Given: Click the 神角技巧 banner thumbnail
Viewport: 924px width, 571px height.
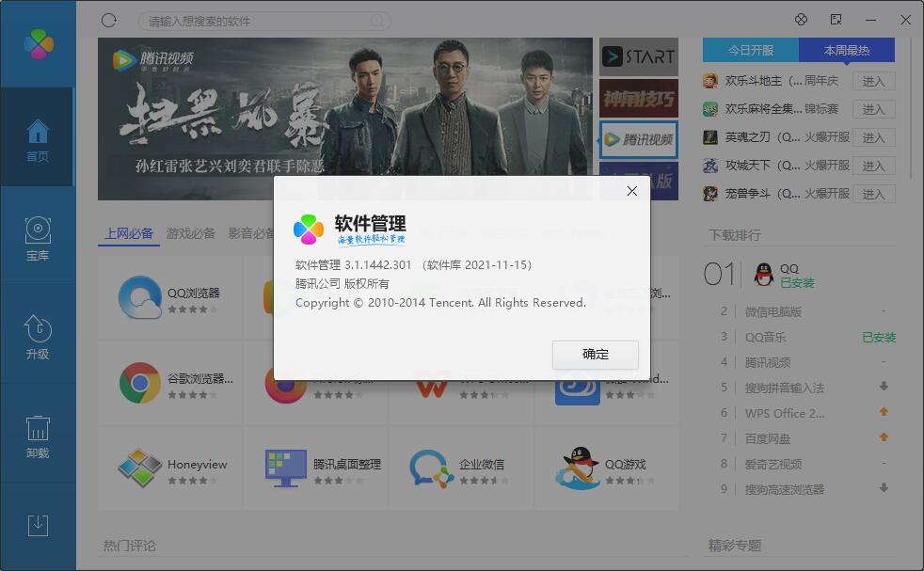Looking at the screenshot, I should pos(639,99).
